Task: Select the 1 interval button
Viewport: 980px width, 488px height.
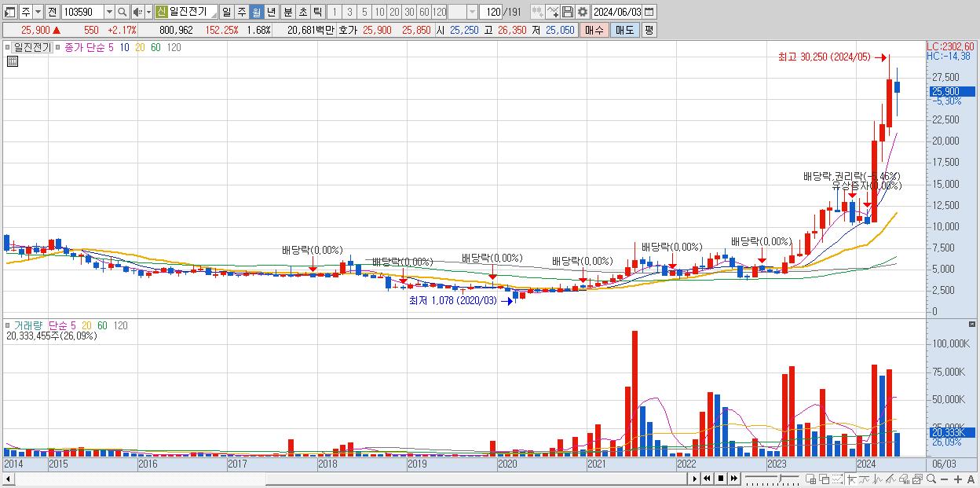Action: tap(335, 12)
